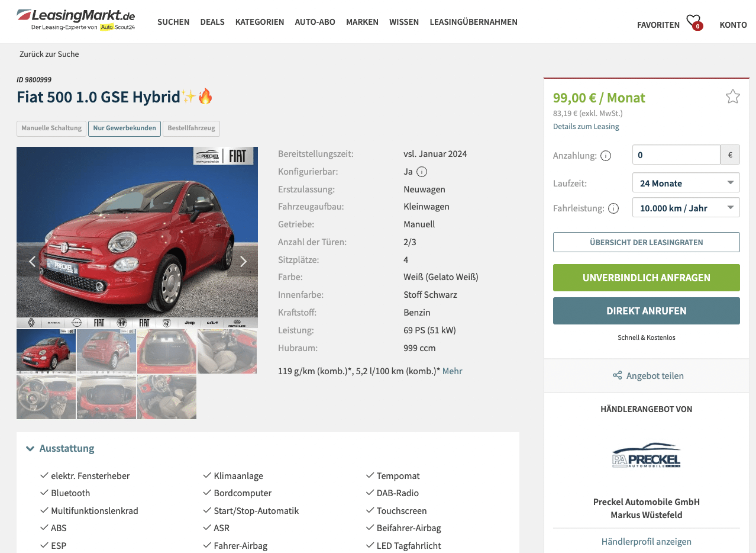Click the 999 ccm Hubraum value

point(419,348)
